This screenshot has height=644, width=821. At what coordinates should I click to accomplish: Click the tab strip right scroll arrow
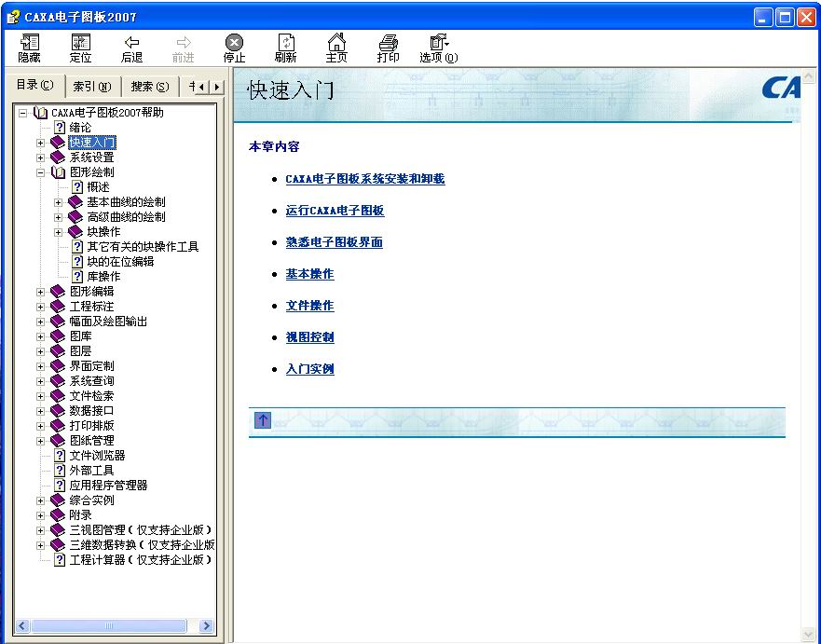[217, 87]
